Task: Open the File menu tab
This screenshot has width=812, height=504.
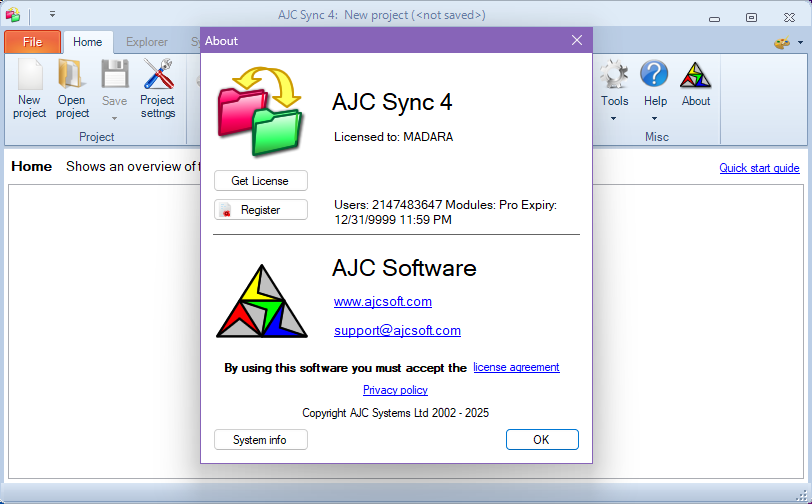Action: point(33,42)
